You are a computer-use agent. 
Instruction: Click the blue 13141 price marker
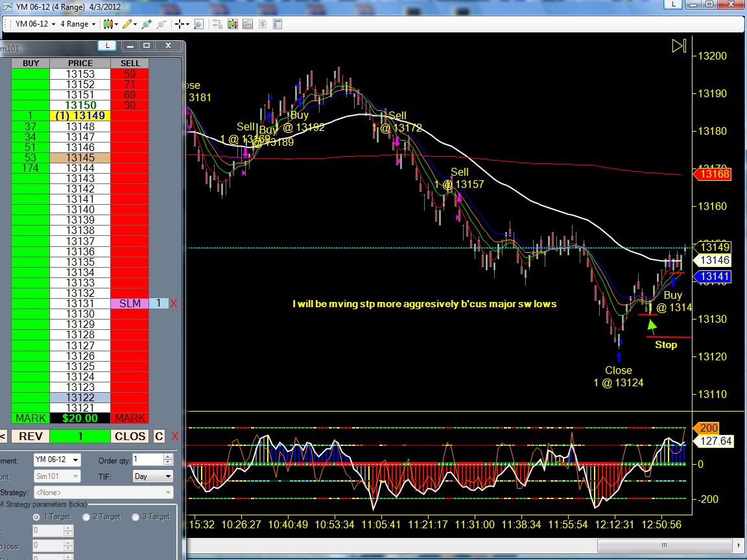click(712, 277)
